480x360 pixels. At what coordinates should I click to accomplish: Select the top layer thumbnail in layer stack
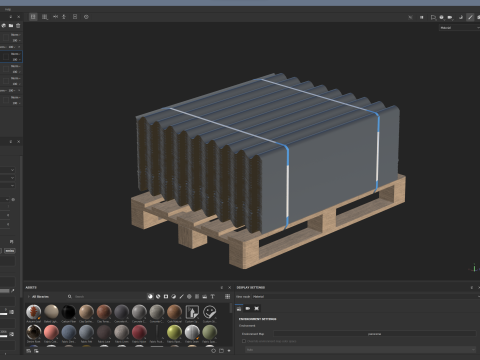(6, 37)
